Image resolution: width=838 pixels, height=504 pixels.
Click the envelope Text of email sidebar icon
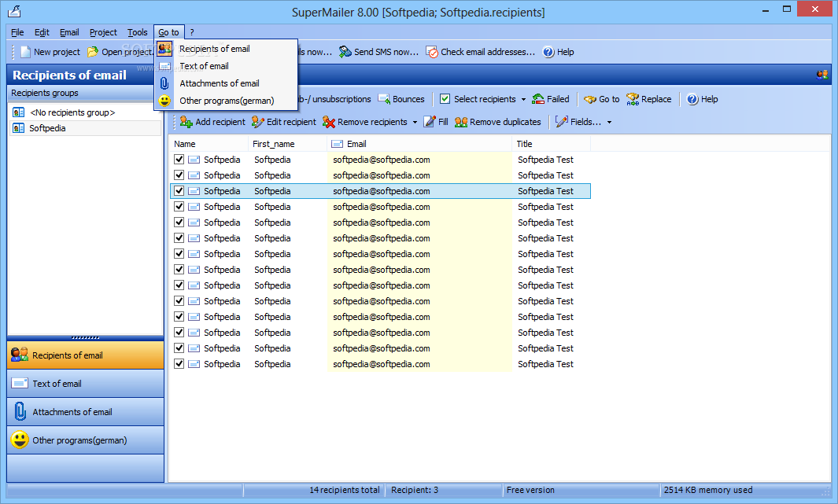coord(20,384)
